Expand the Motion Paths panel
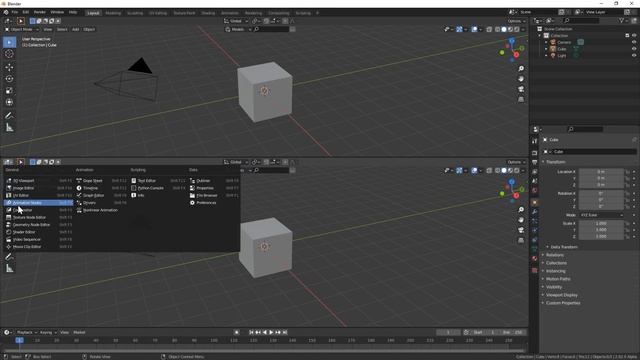640x360 pixels. point(558,279)
